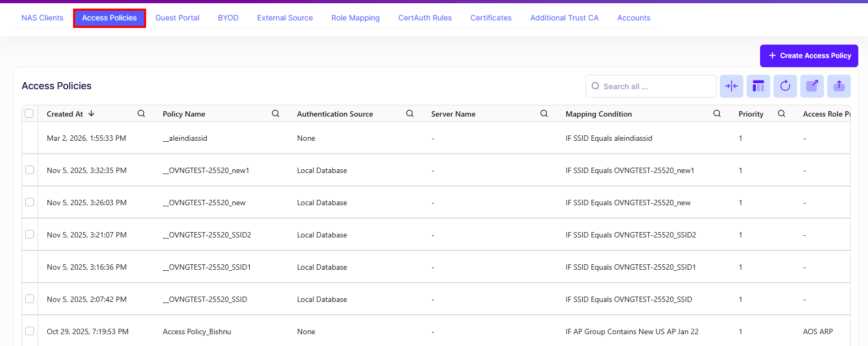
Task: Click the date Mar 2, 2026, 1:55:33 PM
Action: [x=86, y=138]
